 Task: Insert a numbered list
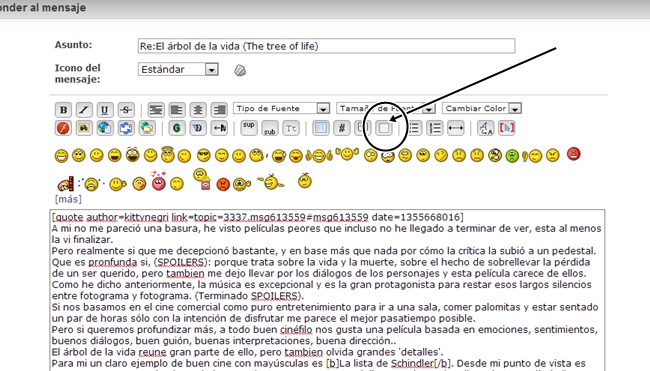[x=435, y=128]
